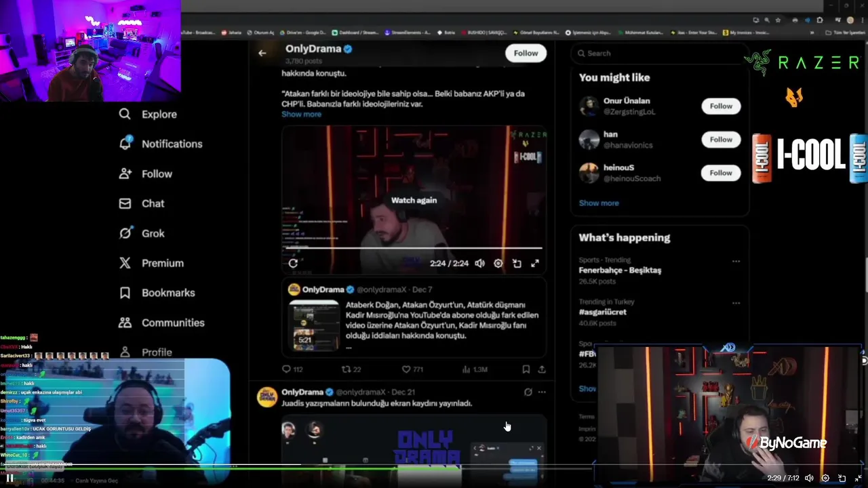Like the tweet with 771 likes
Image resolution: width=868 pixels, height=488 pixels.
coord(412,369)
